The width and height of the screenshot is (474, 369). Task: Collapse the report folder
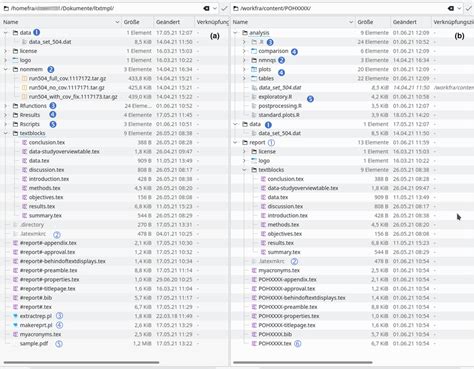coord(235,142)
